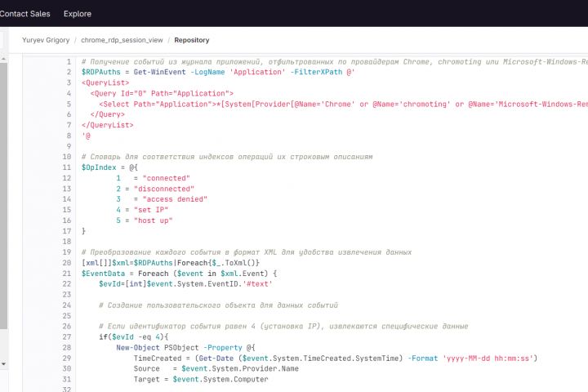Click the sidebar scroll down arrow
The width and height of the screenshot is (588, 392).
point(3,364)
